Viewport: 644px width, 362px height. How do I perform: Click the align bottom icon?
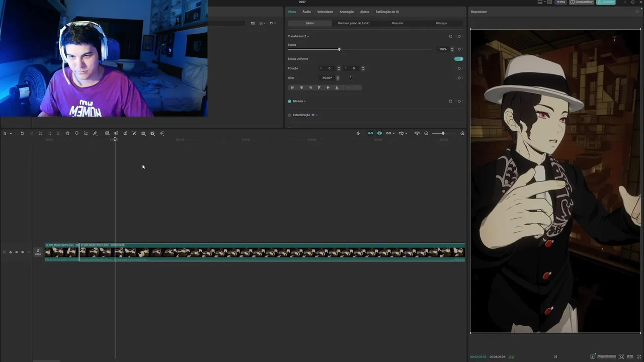337,87
